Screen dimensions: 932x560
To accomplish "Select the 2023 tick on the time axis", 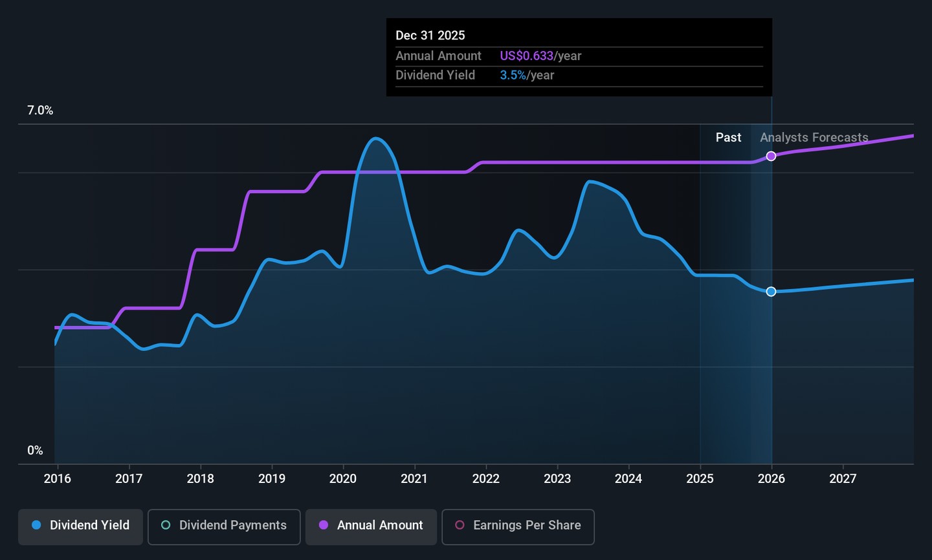I will click(557, 479).
